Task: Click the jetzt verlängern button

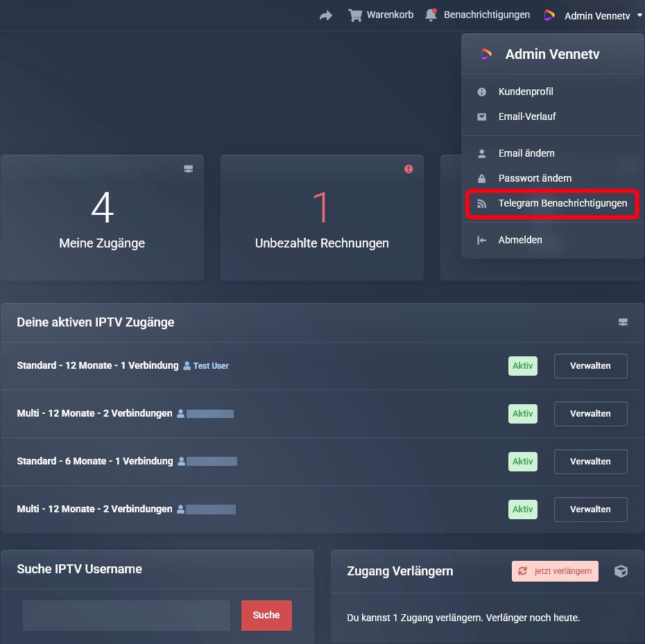Action: [555, 571]
